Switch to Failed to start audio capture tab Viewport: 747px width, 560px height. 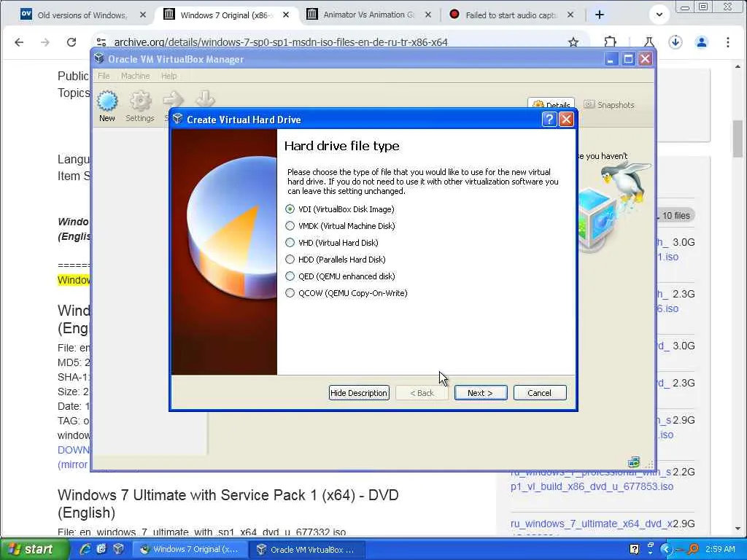point(511,15)
